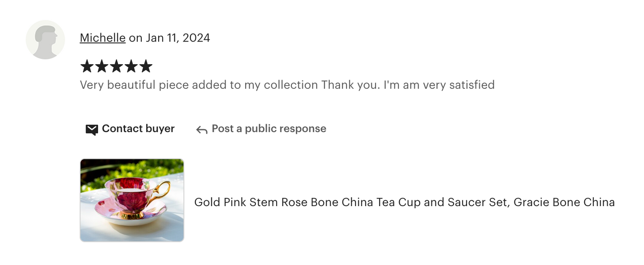Select the review date Jan 11, 2024
Viewport: 644px width, 265px height.
coord(177,38)
